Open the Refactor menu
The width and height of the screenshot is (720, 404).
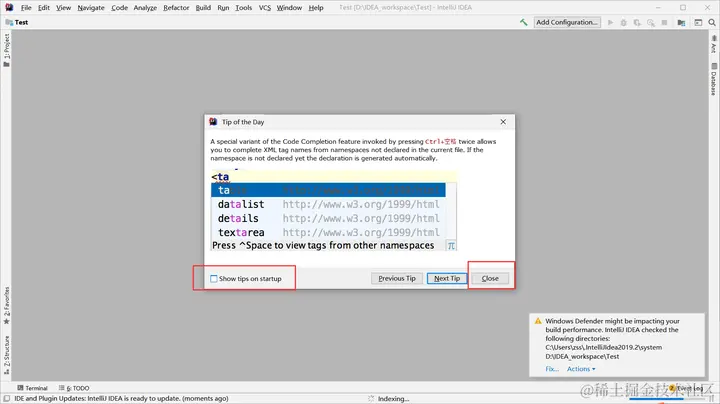pos(176,8)
